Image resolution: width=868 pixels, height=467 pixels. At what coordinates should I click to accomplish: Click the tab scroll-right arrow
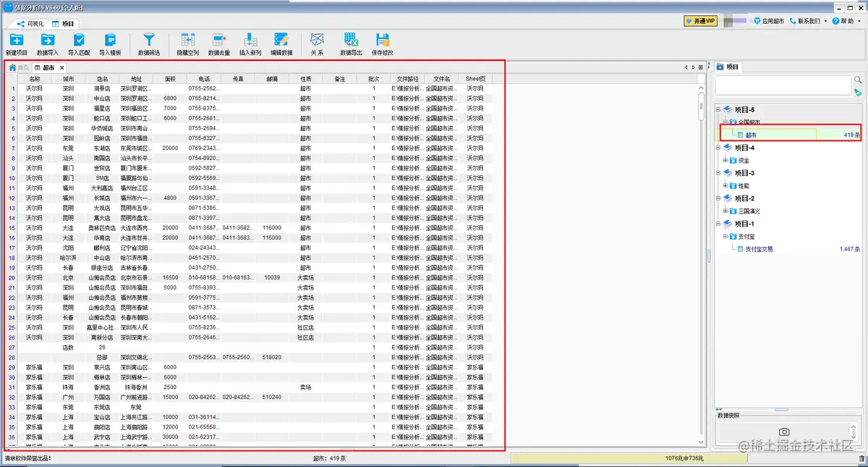coord(693,67)
